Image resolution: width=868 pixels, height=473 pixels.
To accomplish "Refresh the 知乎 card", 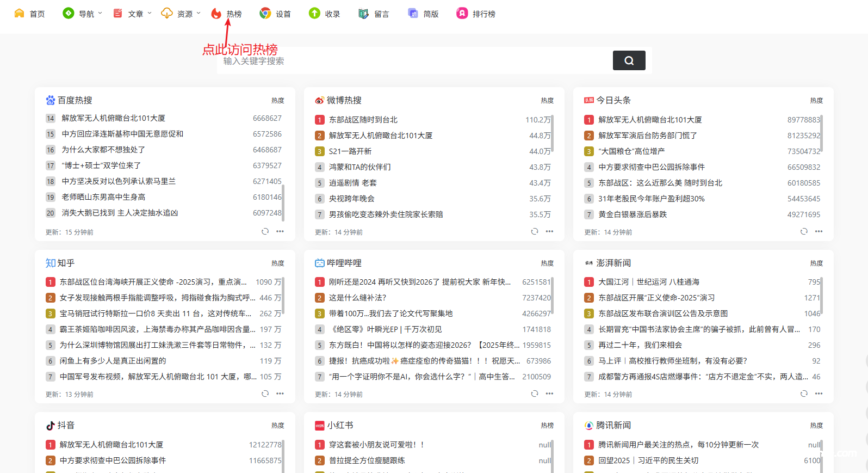I will pos(265,394).
